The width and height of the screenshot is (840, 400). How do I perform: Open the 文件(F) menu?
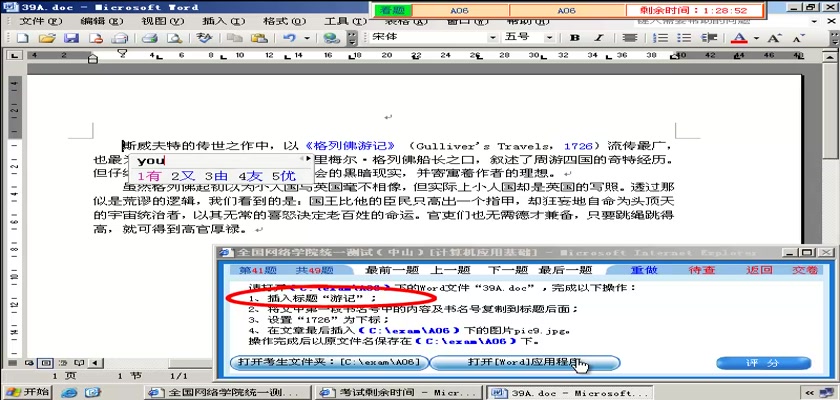[x=41, y=21]
